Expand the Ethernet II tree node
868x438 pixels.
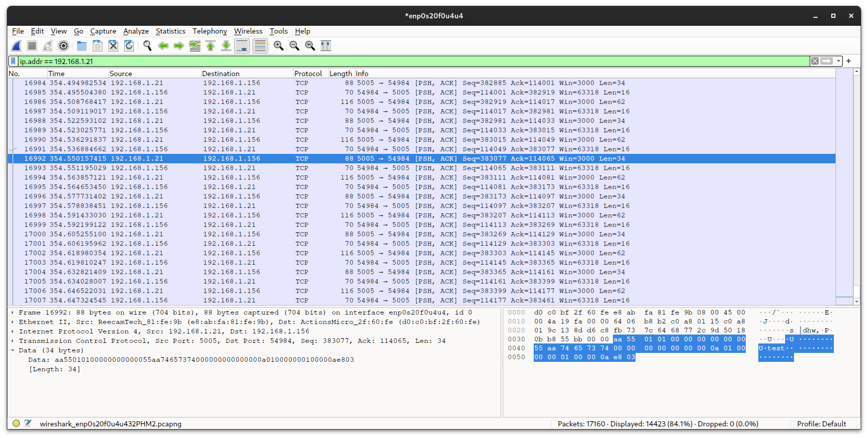(13, 322)
